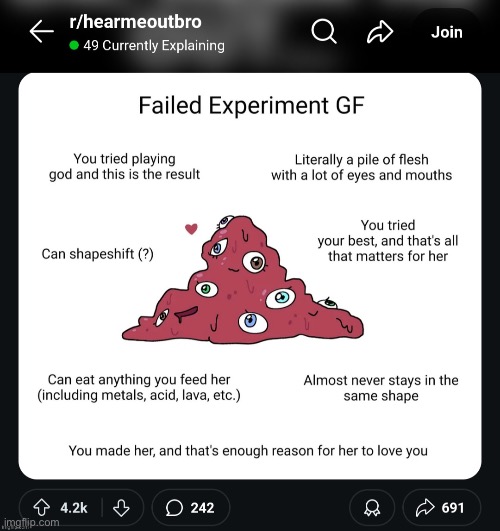Share post using the 691 arrow

(x=425, y=507)
